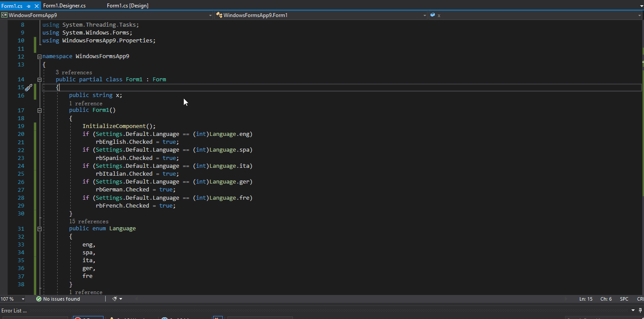Open the Form1.cs [Design] tab
644x319 pixels.
click(127, 6)
